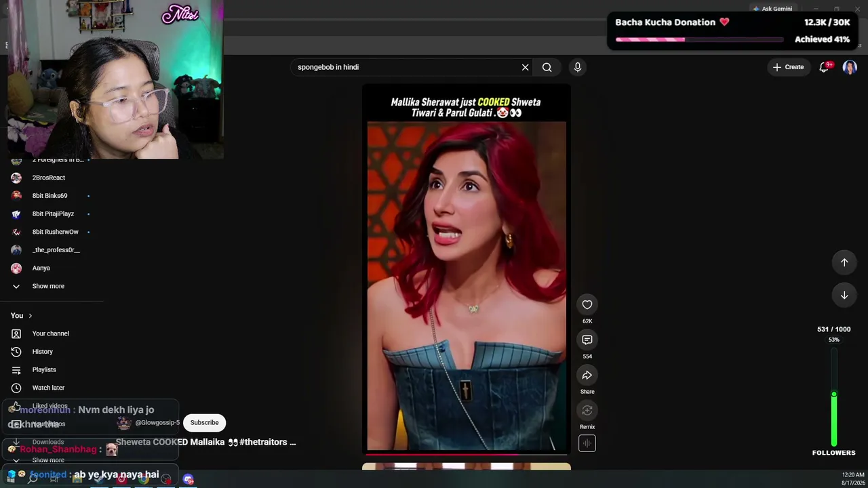The height and width of the screenshot is (488, 868).
Task: Open Chrome from the Windows taskbar
Action: tap(144, 479)
